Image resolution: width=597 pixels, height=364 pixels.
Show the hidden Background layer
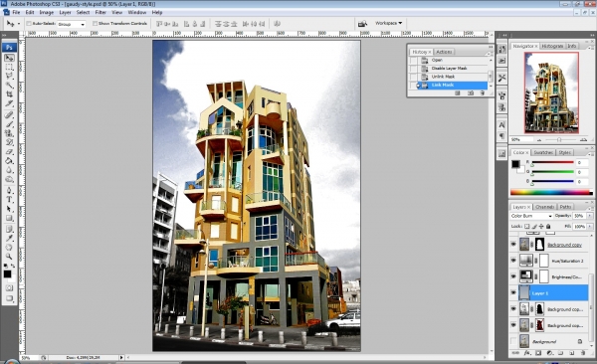513,341
